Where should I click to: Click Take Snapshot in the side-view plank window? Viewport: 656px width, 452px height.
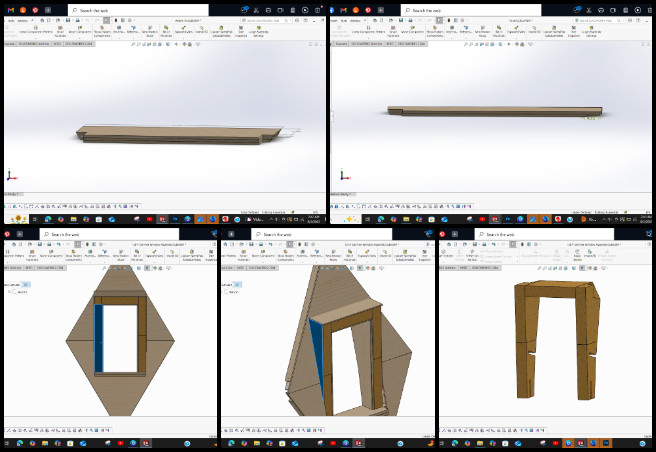pos(574,33)
